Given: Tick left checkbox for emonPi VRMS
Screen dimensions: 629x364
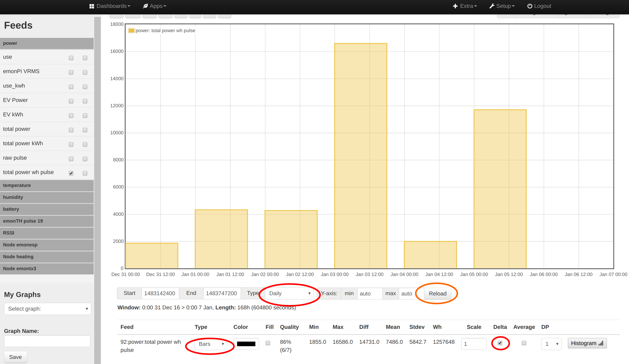Looking at the screenshot, I should (71, 72).
